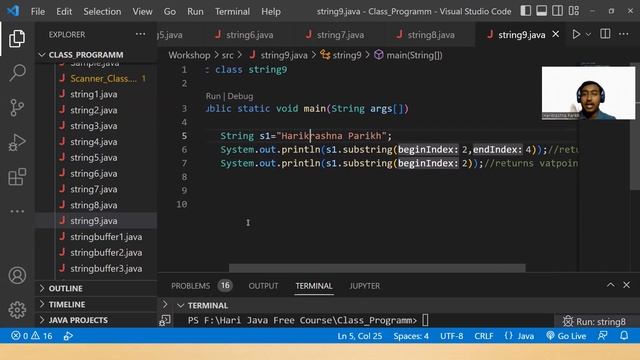Switch to the string7.java tab
The height and width of the screenshot is (360, 640).
click(x=335, y=35)
